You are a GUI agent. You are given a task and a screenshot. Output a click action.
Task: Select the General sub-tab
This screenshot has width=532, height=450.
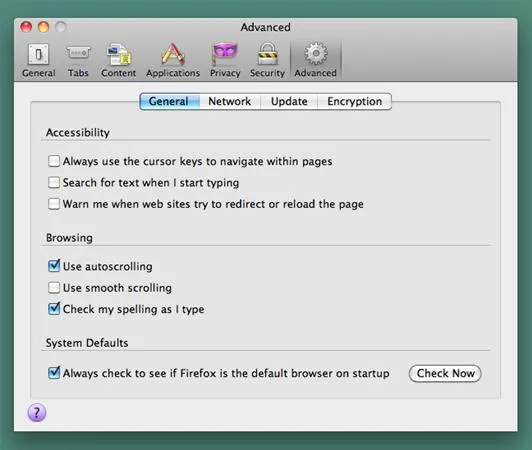click(169, 101)
